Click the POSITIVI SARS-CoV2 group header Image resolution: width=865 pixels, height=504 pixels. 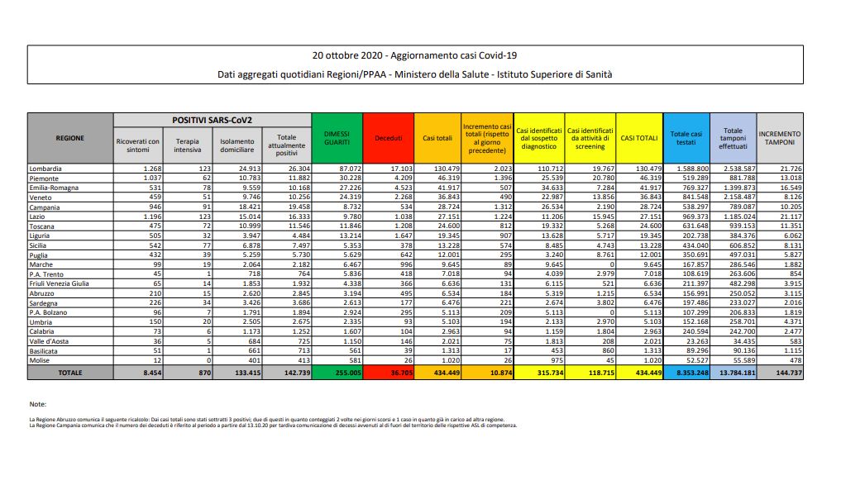coord(212,120)
